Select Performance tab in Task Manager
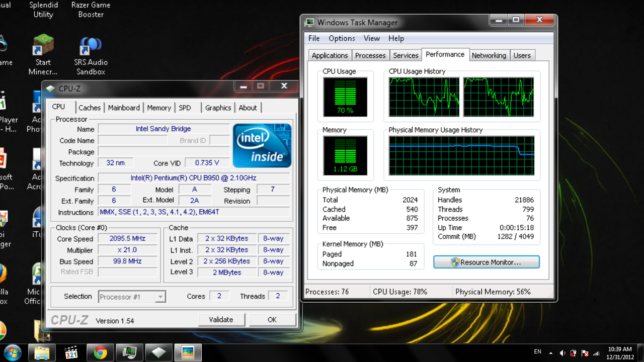Screen dimensions: 644x362 point(445,54)
